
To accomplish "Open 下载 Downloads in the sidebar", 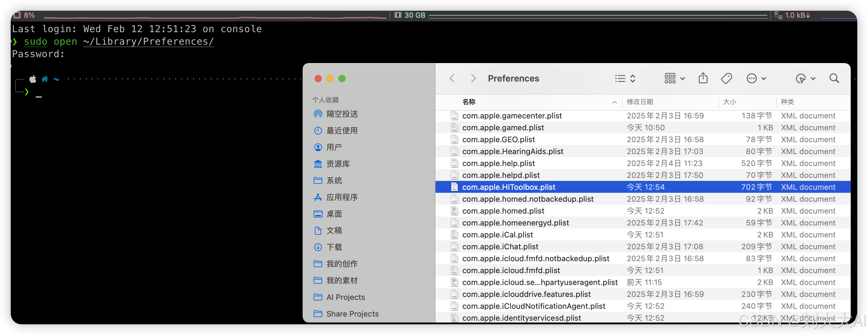I will 334,247.
